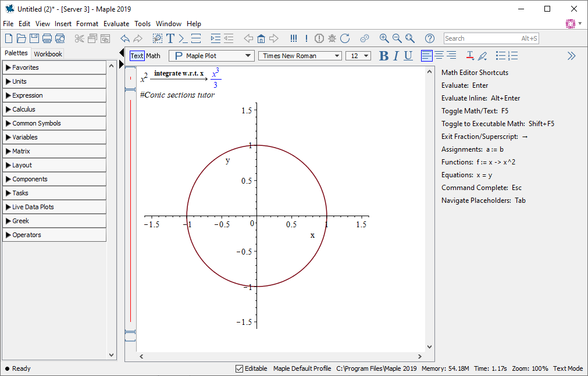Toggle numbered list formatting

(x=513, y=56)
